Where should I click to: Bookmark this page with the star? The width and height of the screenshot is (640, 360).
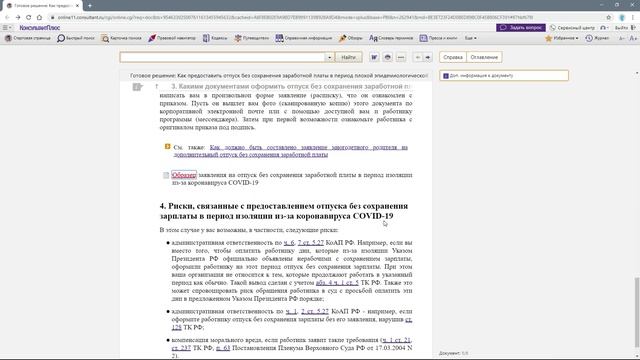point(609,17)
